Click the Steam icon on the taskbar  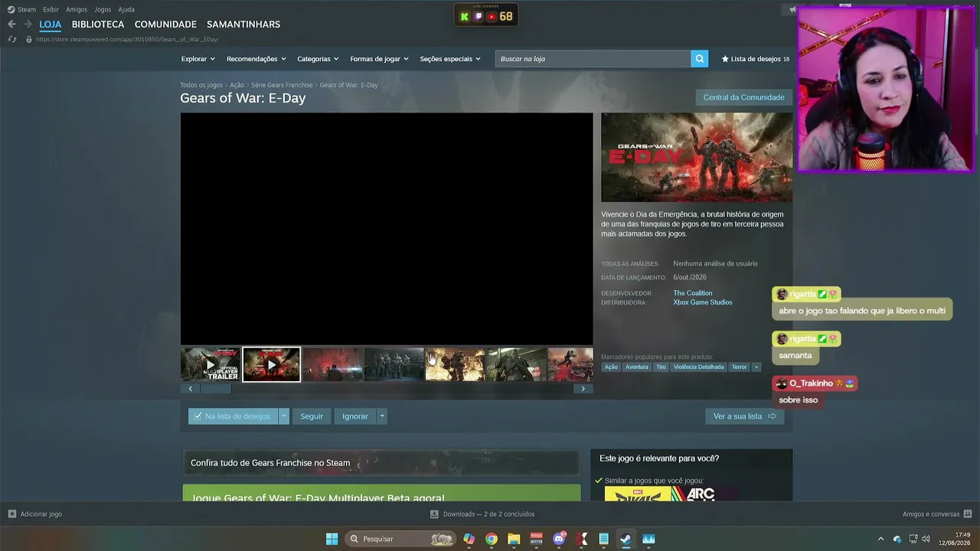click(x=626, y=539)
